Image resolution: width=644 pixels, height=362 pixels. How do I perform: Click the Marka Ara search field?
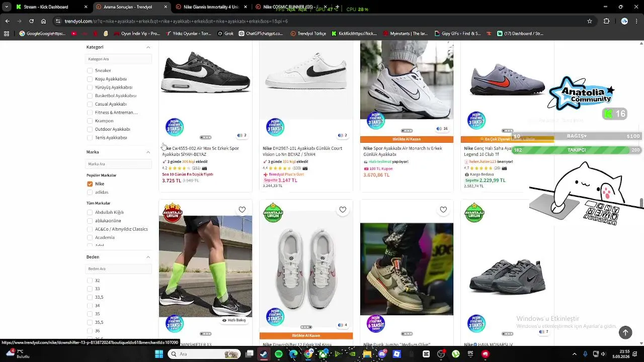click(x=119, y=164)
